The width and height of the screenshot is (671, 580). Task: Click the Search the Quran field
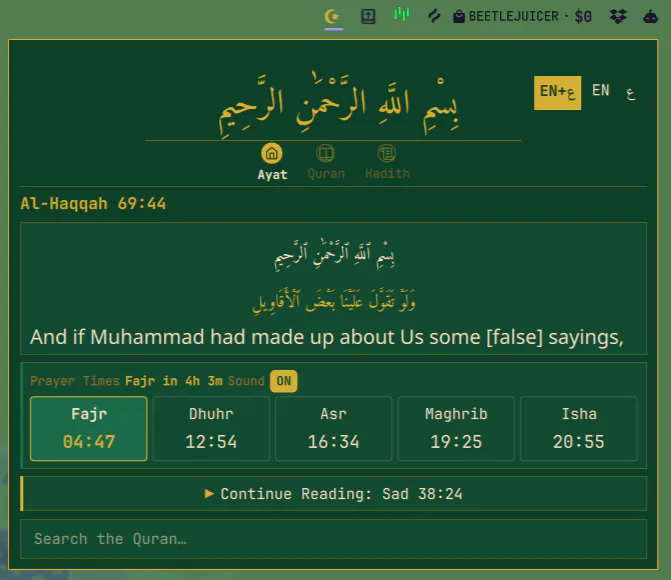334,539
